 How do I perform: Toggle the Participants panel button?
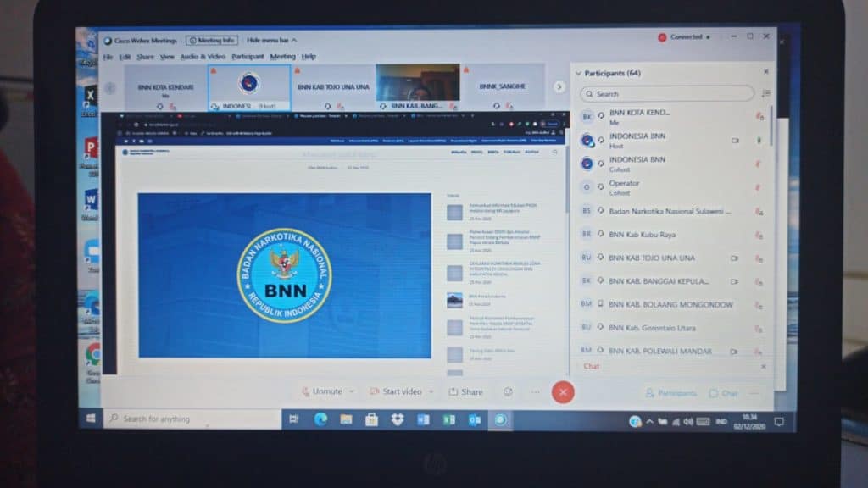[671, 393]
